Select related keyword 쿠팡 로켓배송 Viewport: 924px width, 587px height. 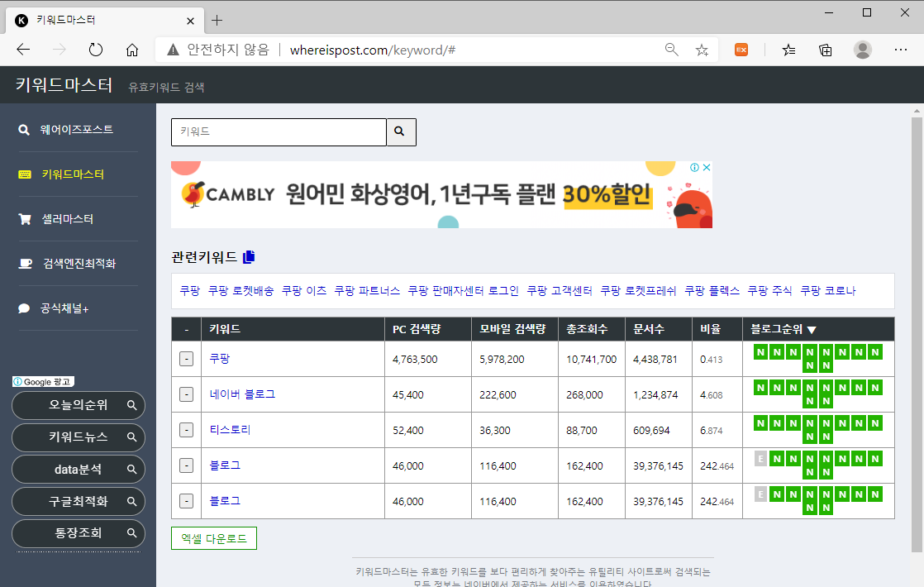pyautogui.click(x=241, y=290)
